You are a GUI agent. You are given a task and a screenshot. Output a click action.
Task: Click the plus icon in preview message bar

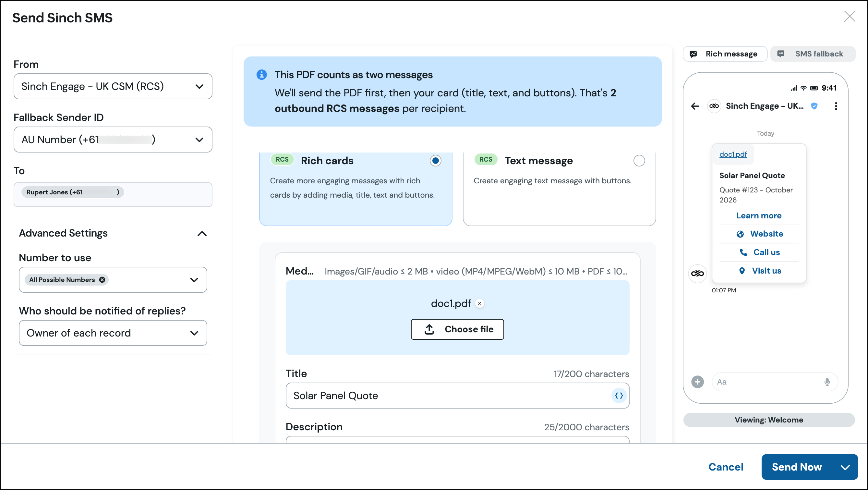697,382
